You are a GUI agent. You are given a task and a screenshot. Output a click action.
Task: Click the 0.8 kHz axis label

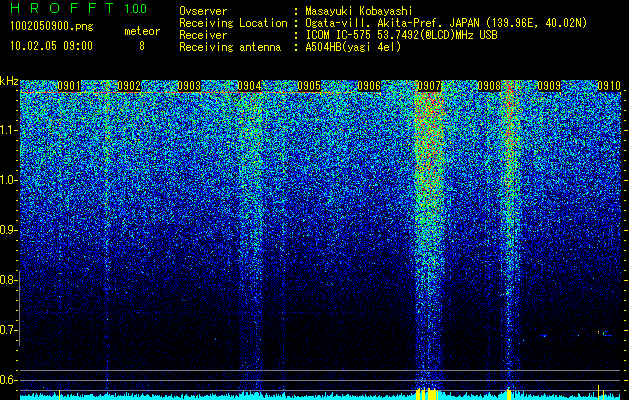[9, 280]
